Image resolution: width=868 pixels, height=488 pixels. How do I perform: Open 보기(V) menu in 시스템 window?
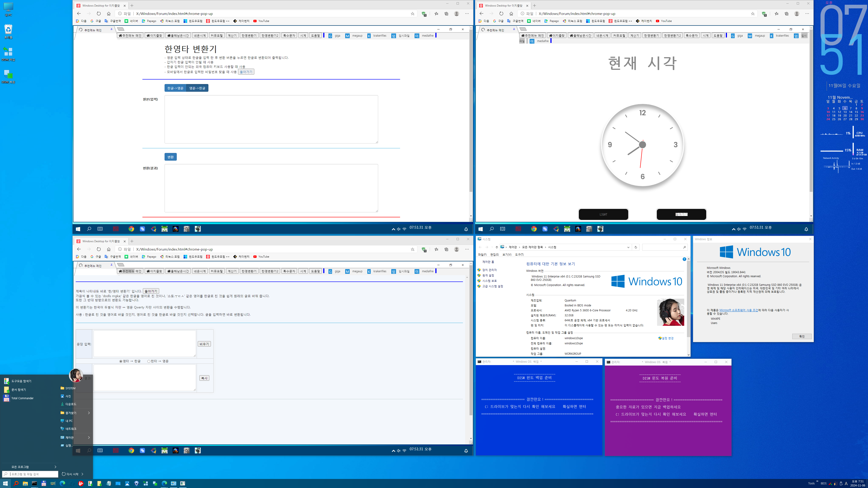[x=507, y=255]
